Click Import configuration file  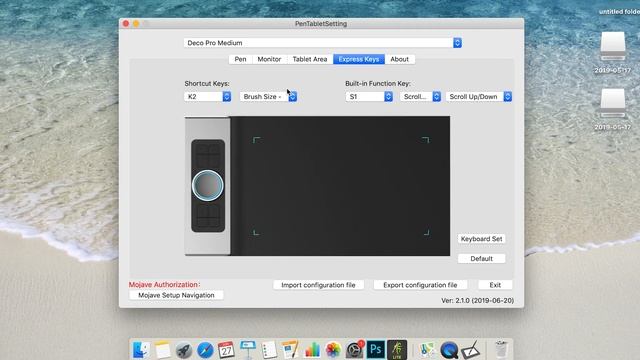point(318,285)
